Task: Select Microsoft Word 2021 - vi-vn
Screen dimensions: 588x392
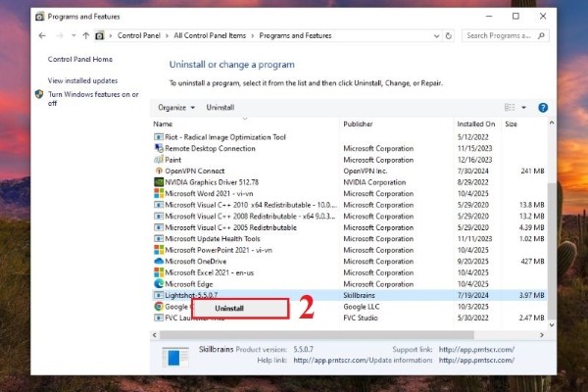Action: click(x=209, y=194)
